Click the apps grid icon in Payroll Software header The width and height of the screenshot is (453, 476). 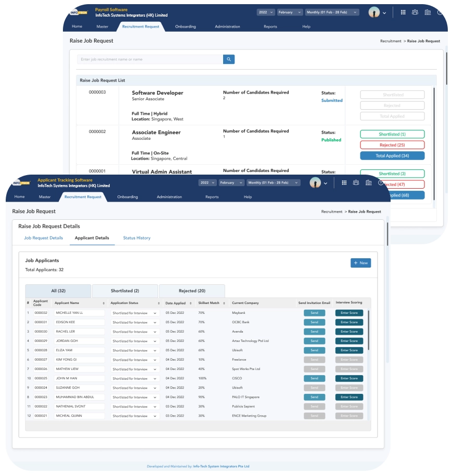click(x=403, y=12)
